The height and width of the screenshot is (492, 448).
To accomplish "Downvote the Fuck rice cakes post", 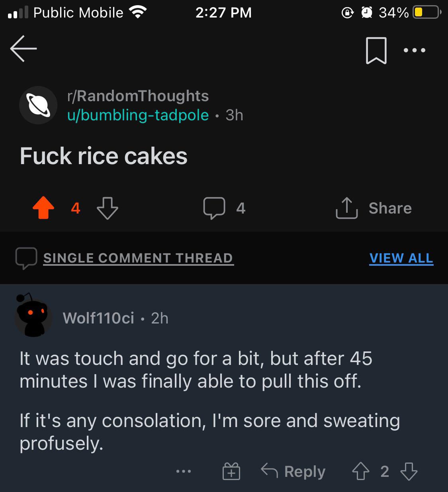I will coord(108,208).
